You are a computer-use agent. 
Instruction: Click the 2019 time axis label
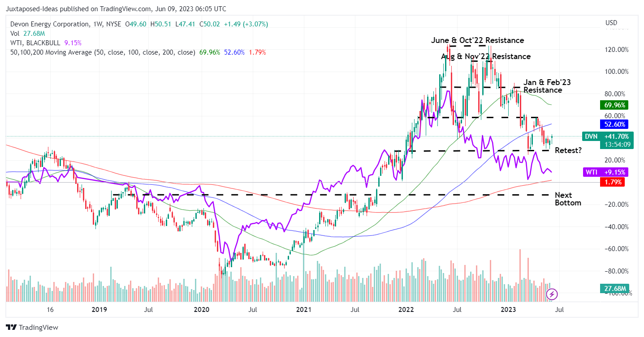pyautogui.click(x=99, y=309)
